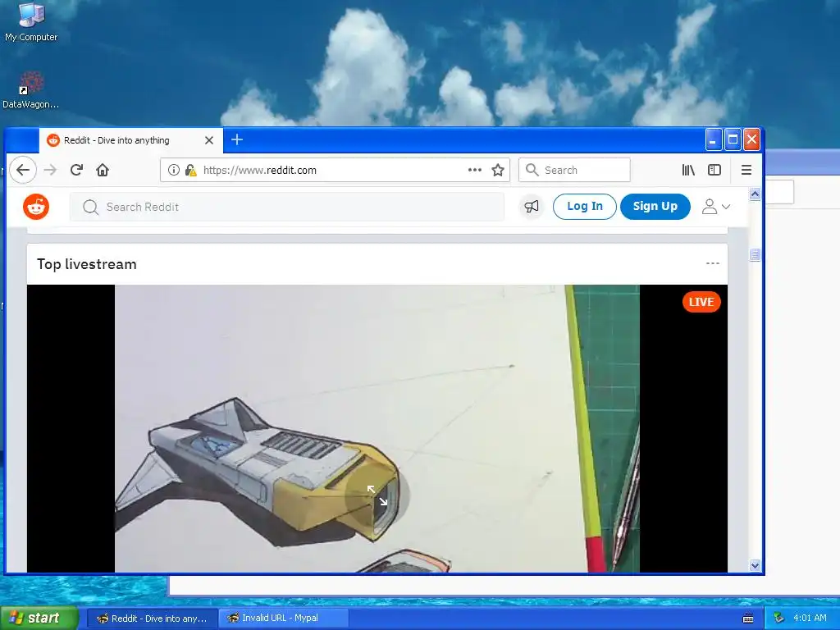Reload the current page
840x630 pixels.
(76, 170)
